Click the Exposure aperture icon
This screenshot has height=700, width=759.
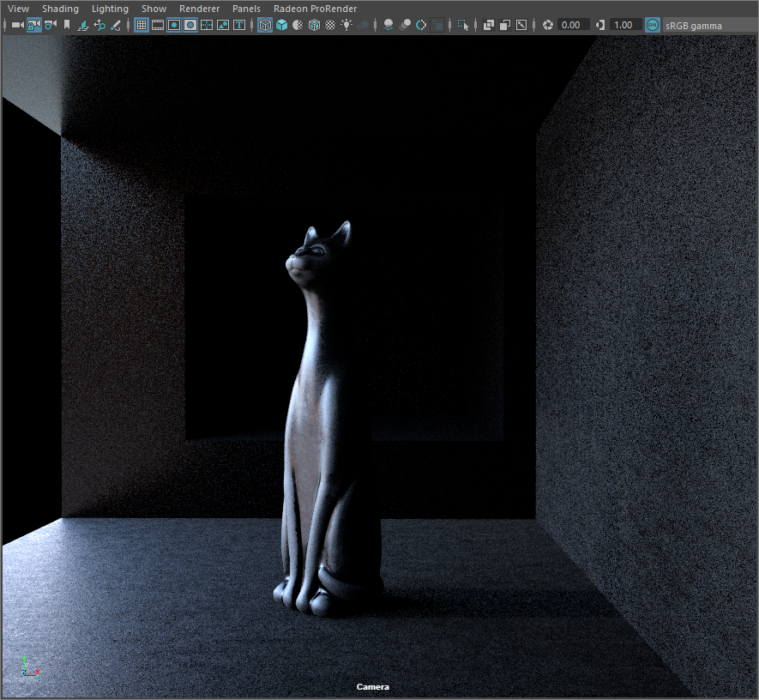(x=547, y=25)
